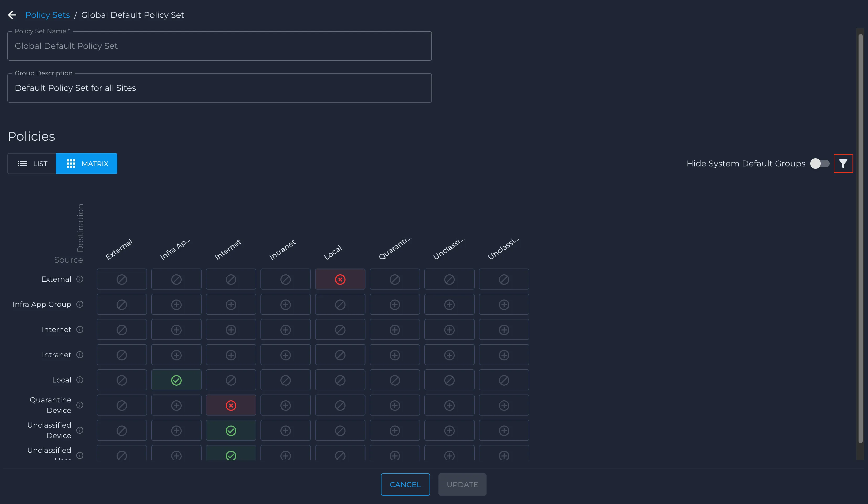
Task: Click disabled cell External to External
Action: click(x=122, y=279)
